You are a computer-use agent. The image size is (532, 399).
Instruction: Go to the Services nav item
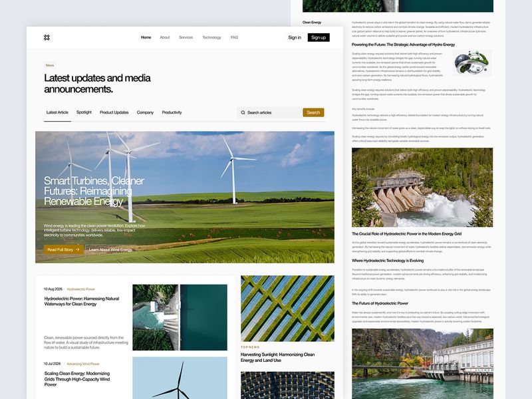tap(186, 37)
